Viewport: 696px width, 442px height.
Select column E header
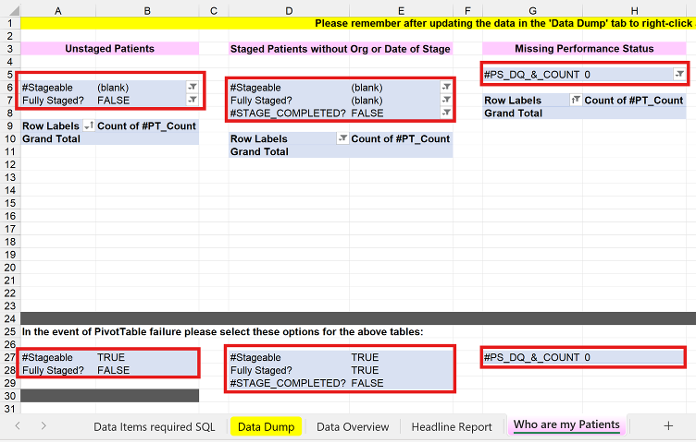point(401,11)
